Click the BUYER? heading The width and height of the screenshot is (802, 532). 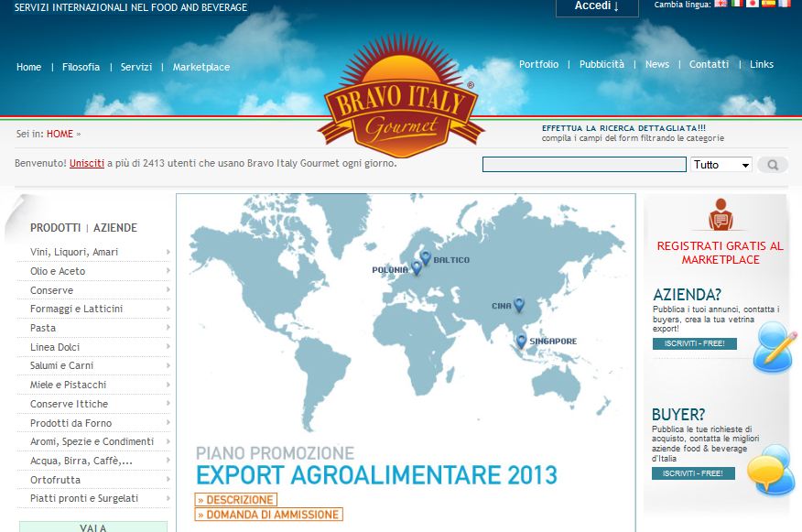click(x=678, y=415)
